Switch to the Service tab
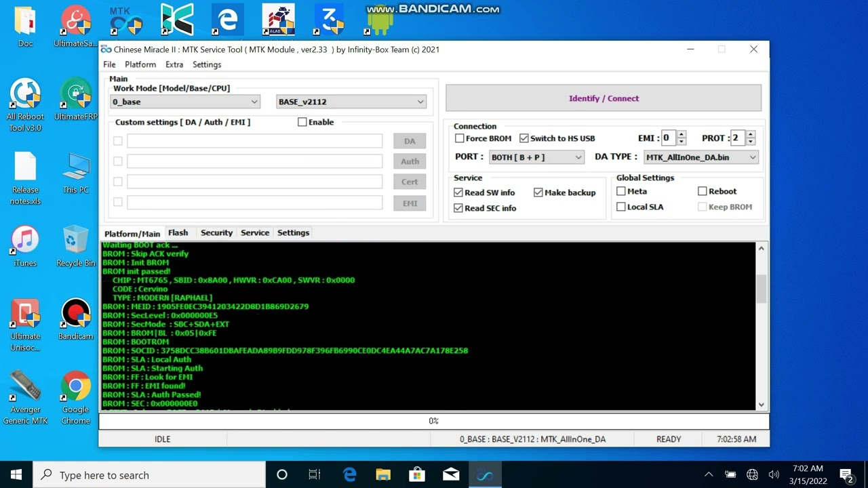The image size is (868, 488). (x=255, y=232)
